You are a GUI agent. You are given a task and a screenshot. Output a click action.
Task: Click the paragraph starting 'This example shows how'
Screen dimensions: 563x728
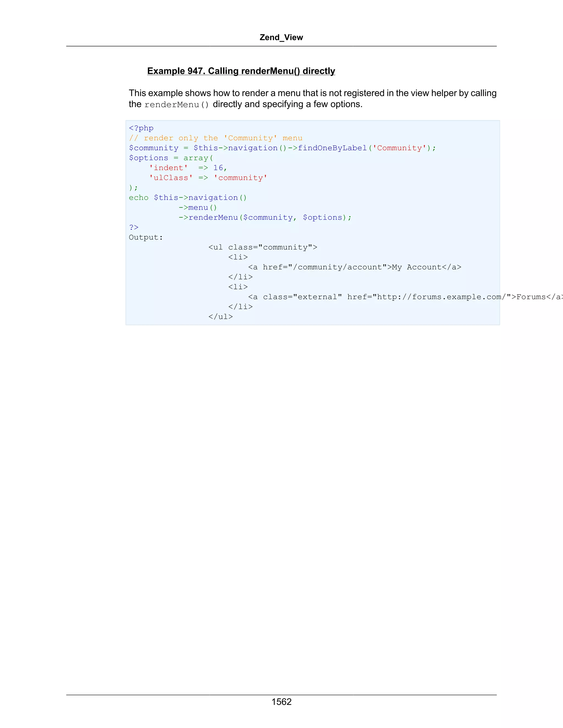click(x=313, y=99)
